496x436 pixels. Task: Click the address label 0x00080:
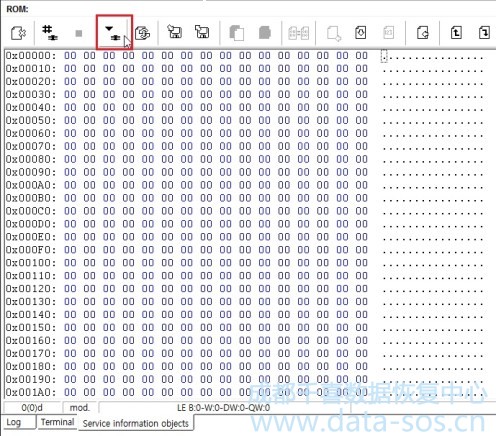pos(31,159)
